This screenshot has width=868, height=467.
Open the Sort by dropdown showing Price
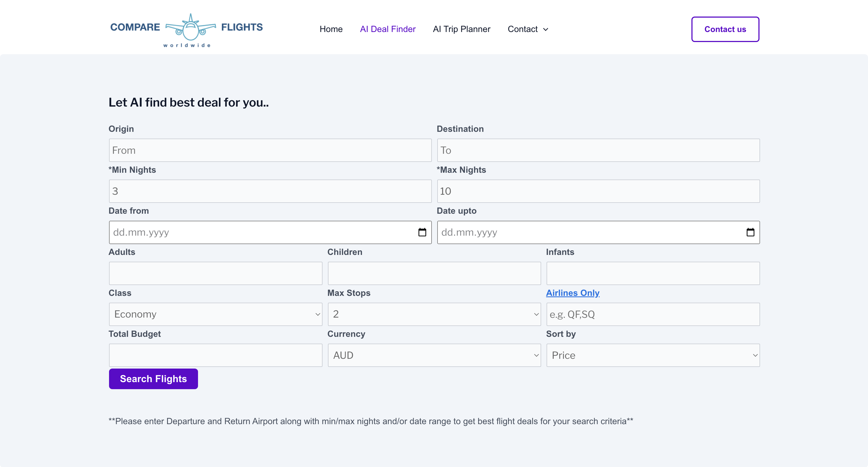pos(653,355)
